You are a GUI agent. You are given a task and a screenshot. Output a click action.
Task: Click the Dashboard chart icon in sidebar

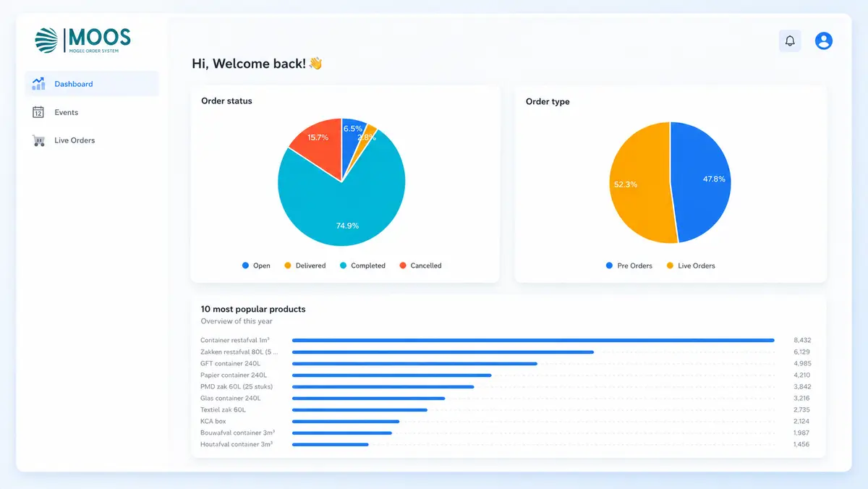tap(38, 84)
